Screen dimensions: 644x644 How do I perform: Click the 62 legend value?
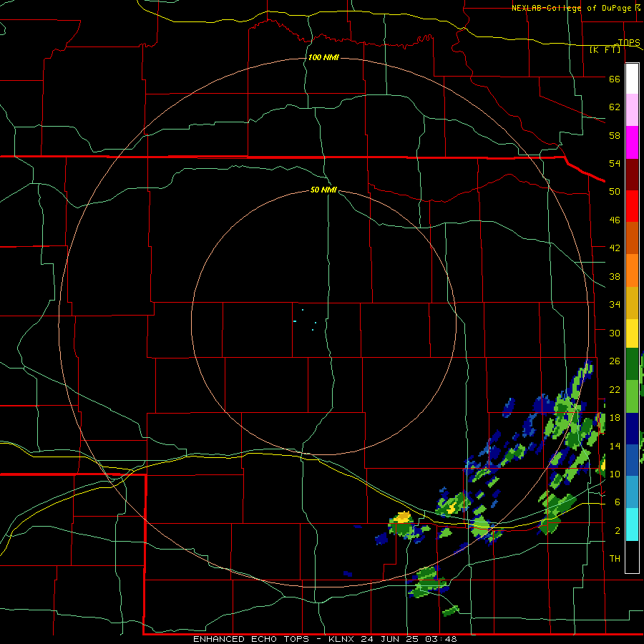coord(615,107)
